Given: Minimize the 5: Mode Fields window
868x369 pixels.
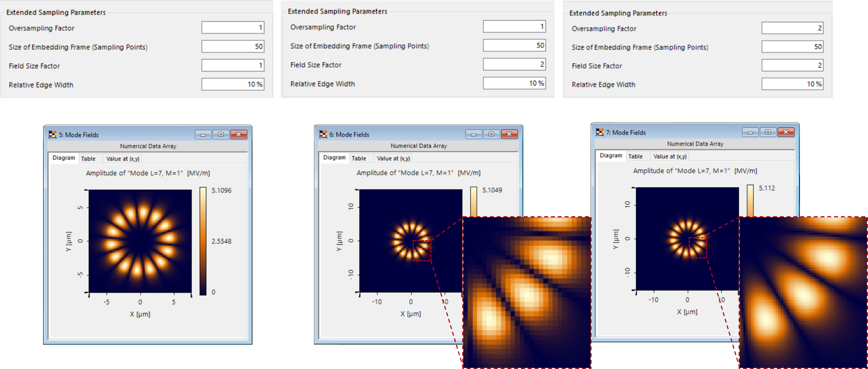Looking at the screenshot, I should pos(203,135).
